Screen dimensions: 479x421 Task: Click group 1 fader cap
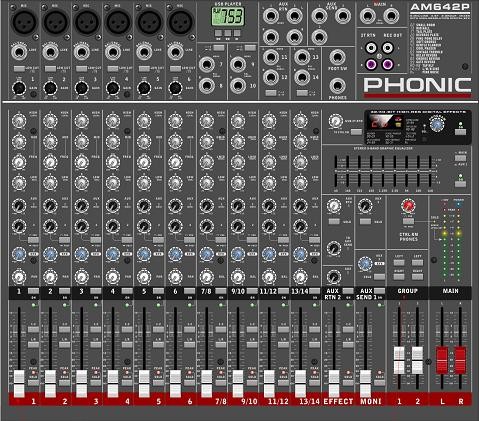(399, 360)
